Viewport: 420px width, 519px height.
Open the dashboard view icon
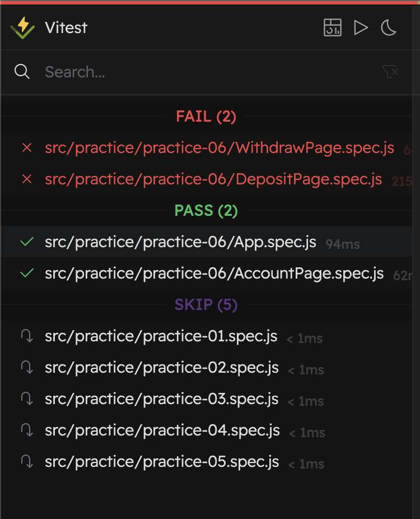click(333, 27)
